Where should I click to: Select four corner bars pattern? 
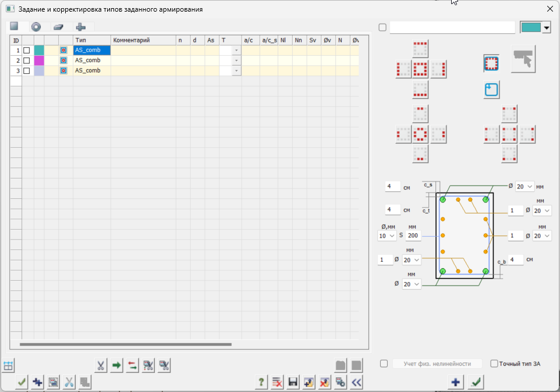[509, 134]
